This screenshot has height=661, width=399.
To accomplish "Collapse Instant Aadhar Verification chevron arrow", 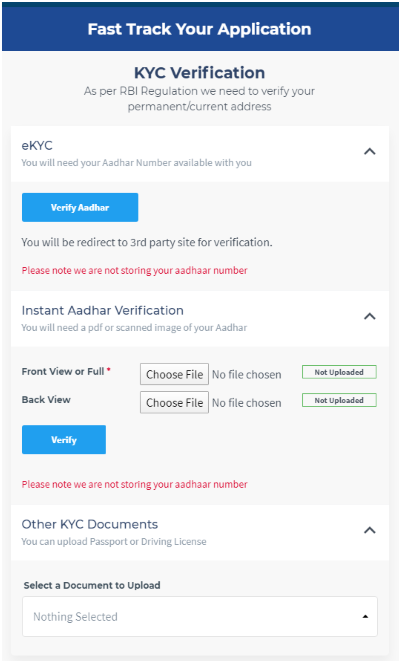I will (x=369, y=316).
